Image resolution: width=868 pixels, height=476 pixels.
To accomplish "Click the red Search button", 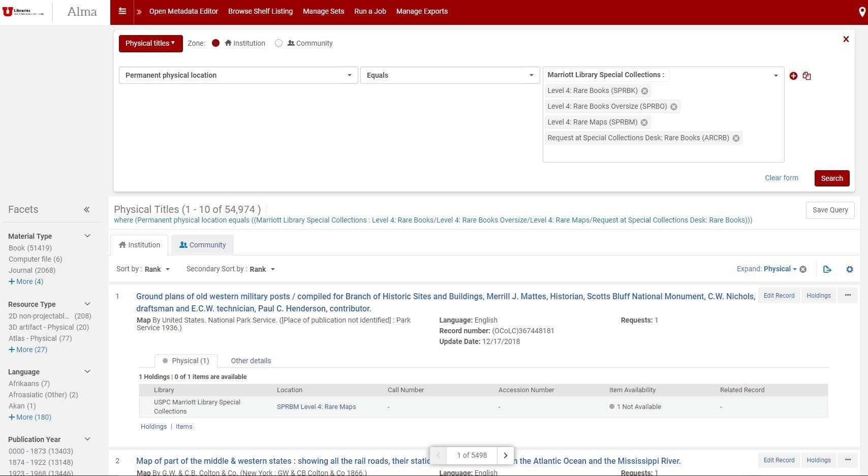I will point(832,178).
